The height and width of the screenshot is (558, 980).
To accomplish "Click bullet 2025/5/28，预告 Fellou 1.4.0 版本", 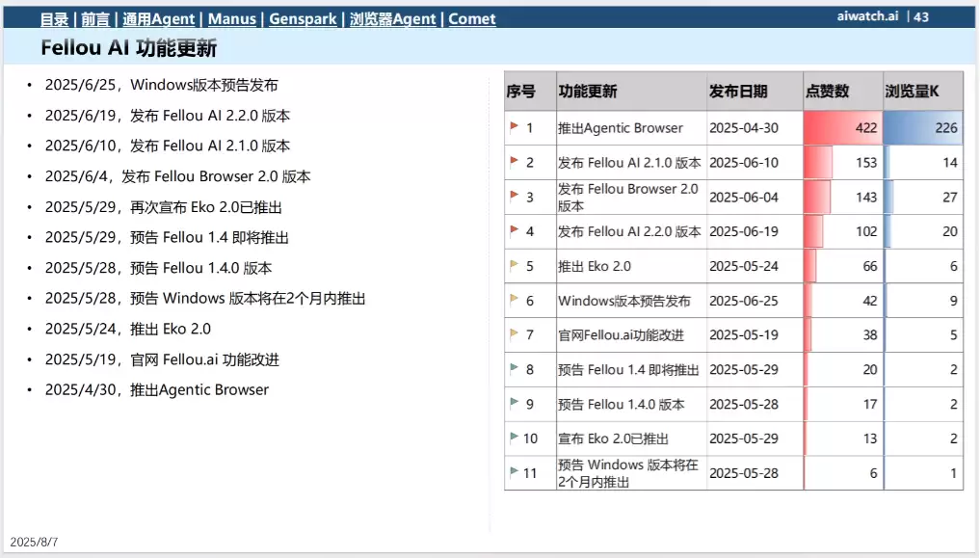I will 158,268.
